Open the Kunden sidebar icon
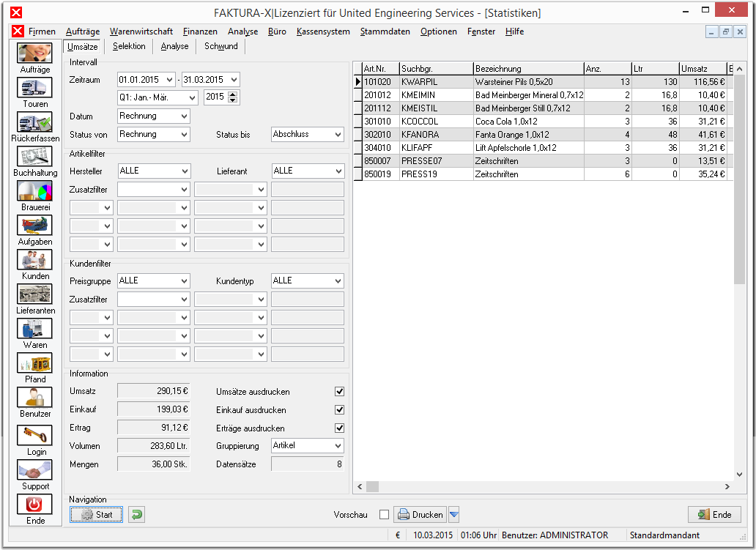Image resolution: width=756 pixels, height=550 pixels. (34, 260)
